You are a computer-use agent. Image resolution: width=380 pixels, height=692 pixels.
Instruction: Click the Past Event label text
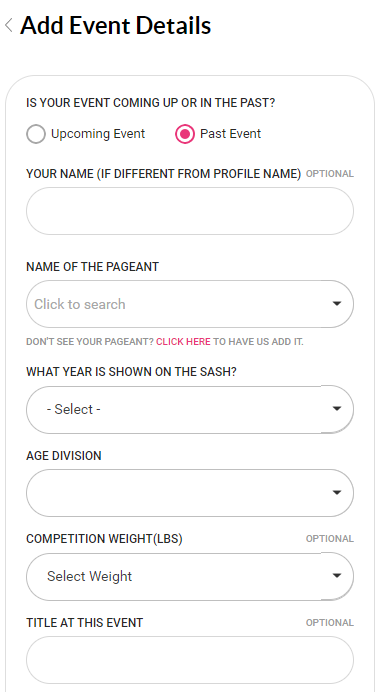pos(230,134)
